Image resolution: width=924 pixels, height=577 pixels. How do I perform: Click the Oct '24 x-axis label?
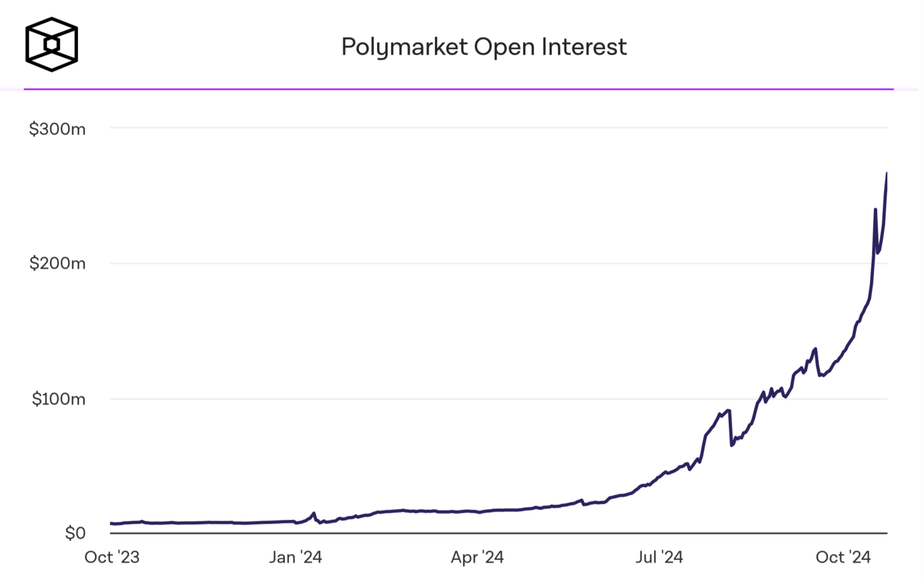tap(843, 557)
